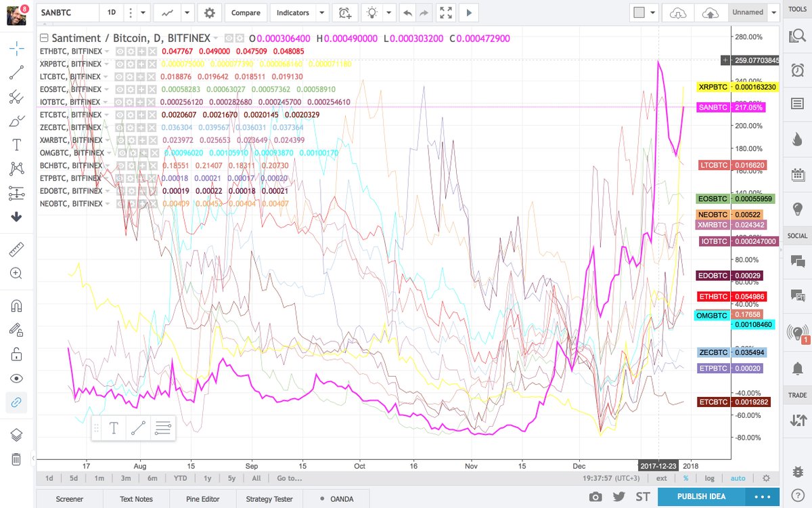The image size is (812, 508).
Task: Activate the zoom in tool
Action: point(17,274)
